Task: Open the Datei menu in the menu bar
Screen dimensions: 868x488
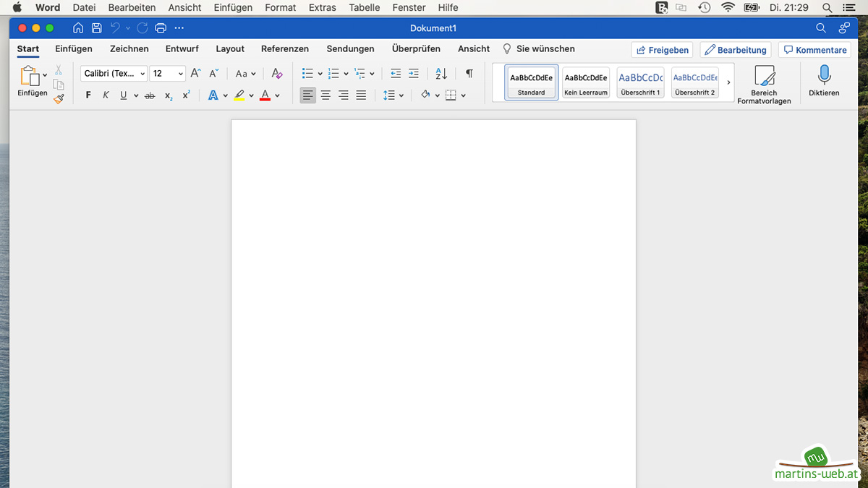Action: coord(84,7)
